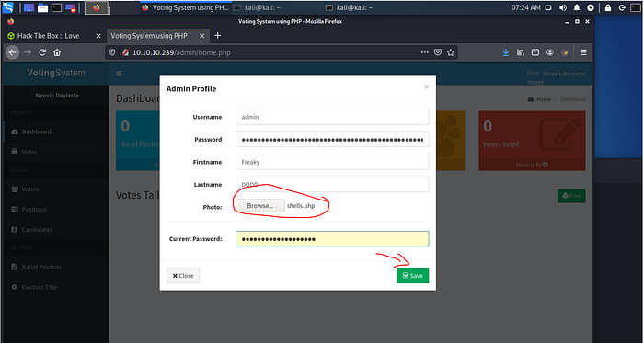
Task: Click the Browse... photo button
Action: [260, 206]
